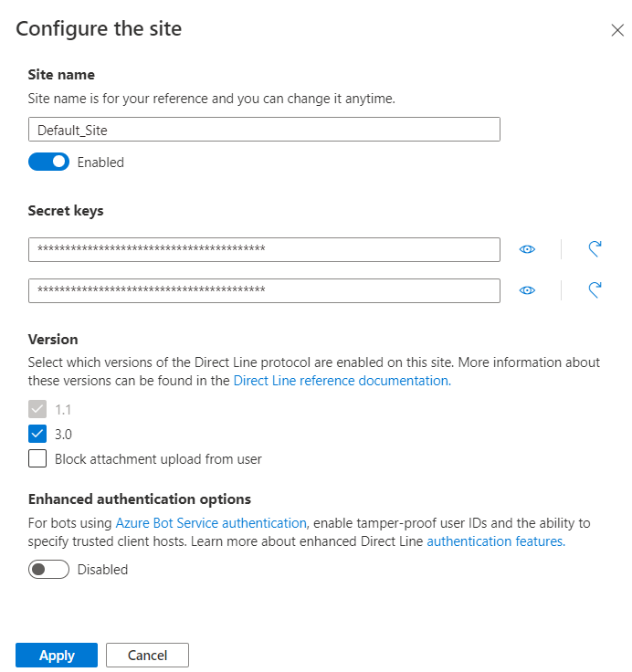Click the Secret keys section heading
Viewport: 632px width, 672px height.
coord(66,210)
